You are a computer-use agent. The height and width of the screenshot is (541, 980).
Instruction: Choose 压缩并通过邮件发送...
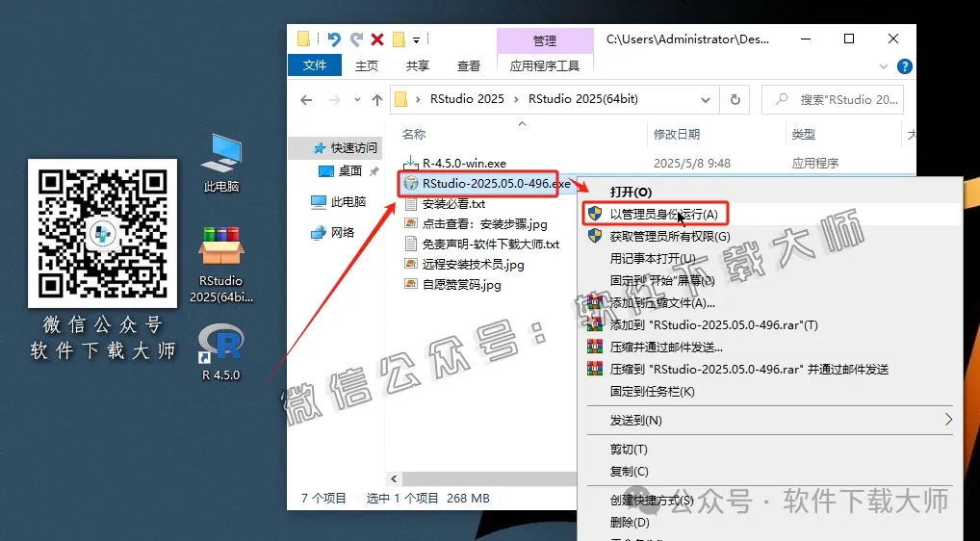(666, 348)
